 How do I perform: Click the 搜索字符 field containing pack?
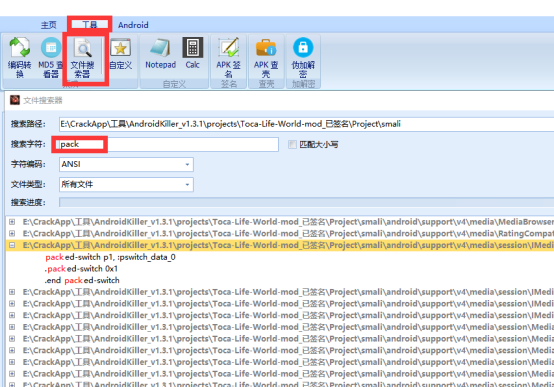[x=169, y=144]
